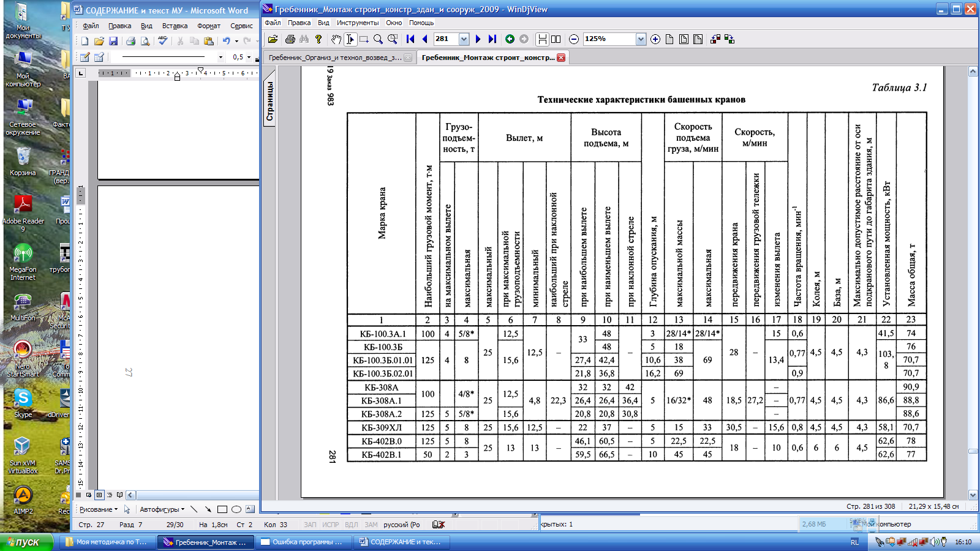Click the yellow help question mark icon
Screen dimensions: 980x551
(318, 39)
